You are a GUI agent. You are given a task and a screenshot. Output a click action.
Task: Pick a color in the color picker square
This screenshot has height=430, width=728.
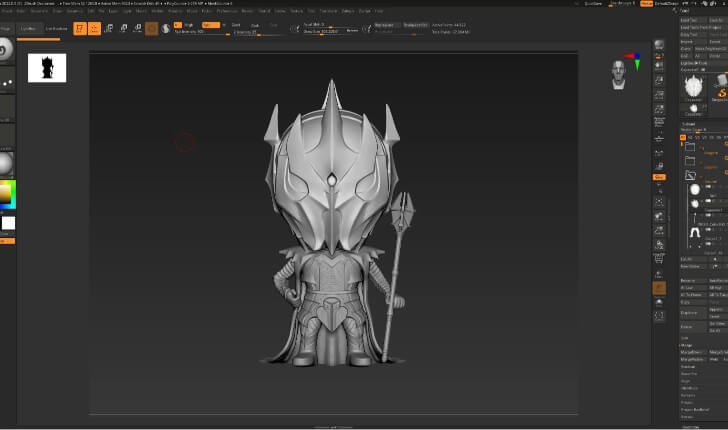tap(6, 194)
